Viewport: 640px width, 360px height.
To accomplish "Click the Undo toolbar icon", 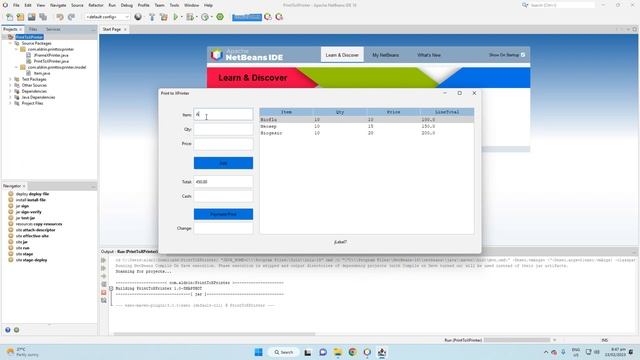I will coord(60,17).
